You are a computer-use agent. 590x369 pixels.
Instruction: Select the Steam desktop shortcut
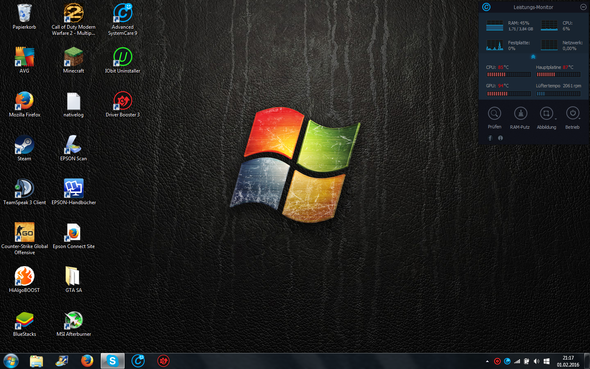tap(24, 148)
